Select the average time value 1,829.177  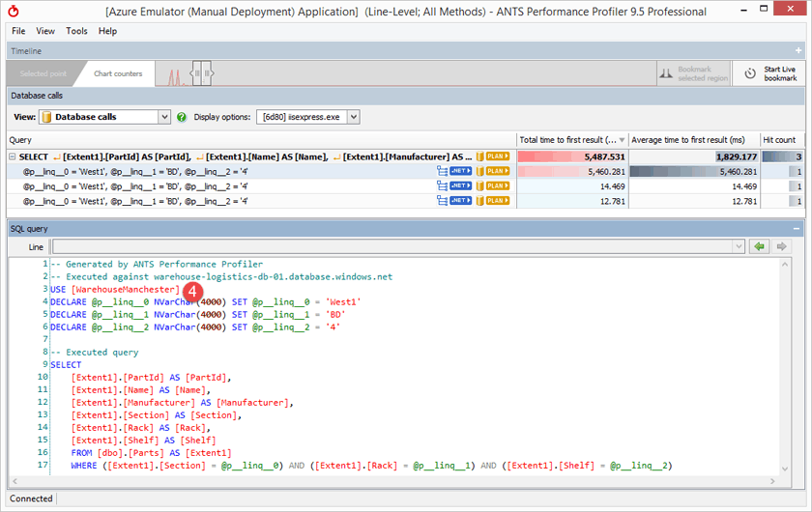(x=737, y=156)
